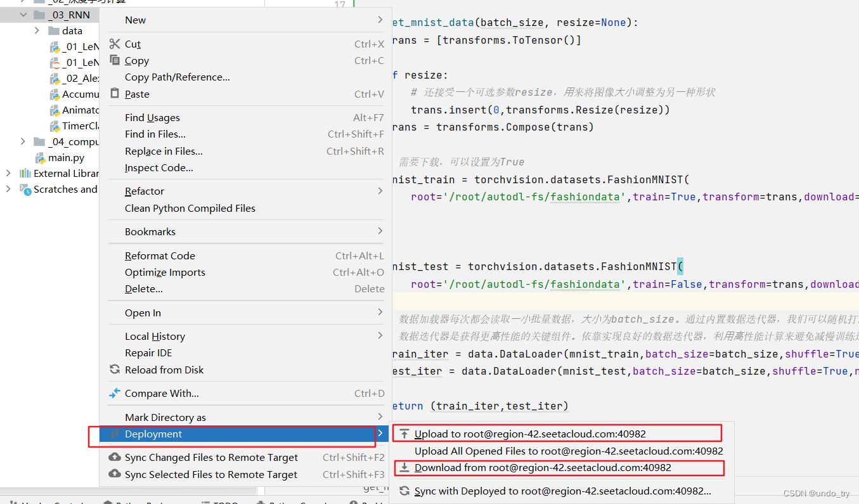Screen dimensions: 859x504
Task: Click the main.py Python file icon
Action: (41, 157)
